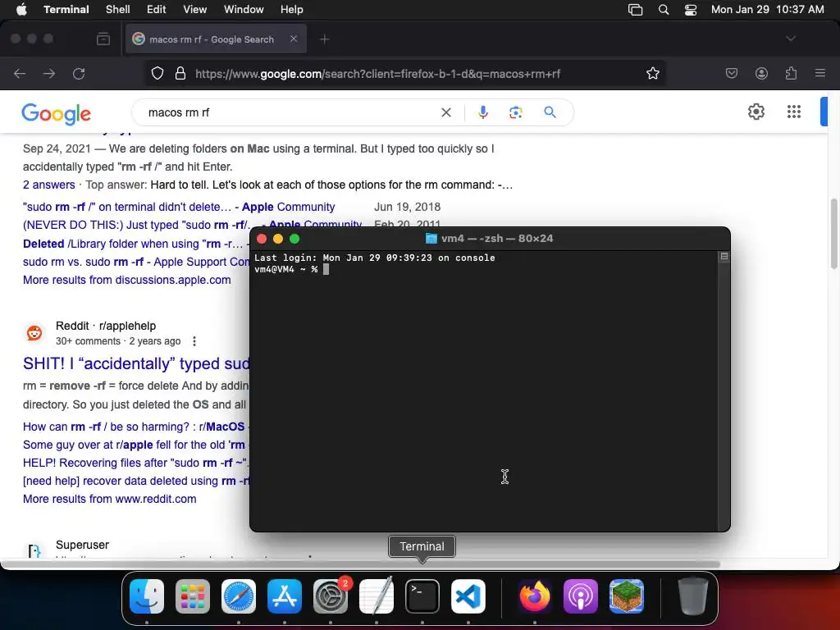Reload the Google search page
The width and height of the screenshot is (840, 630).
[x=79, y=73]
